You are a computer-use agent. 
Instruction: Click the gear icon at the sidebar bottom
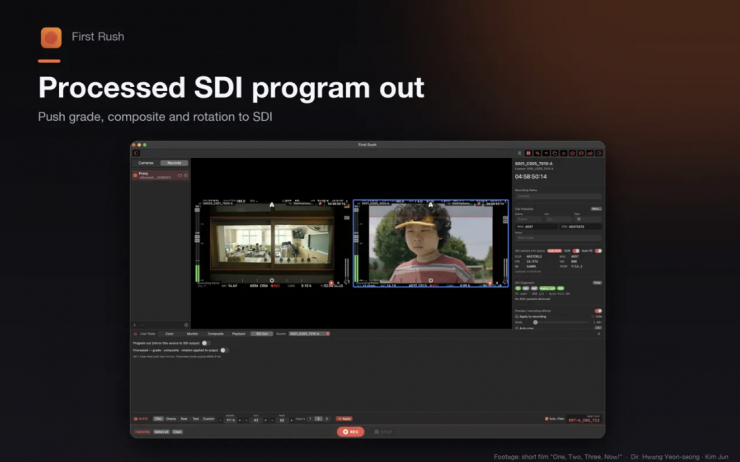coord(186,325)
